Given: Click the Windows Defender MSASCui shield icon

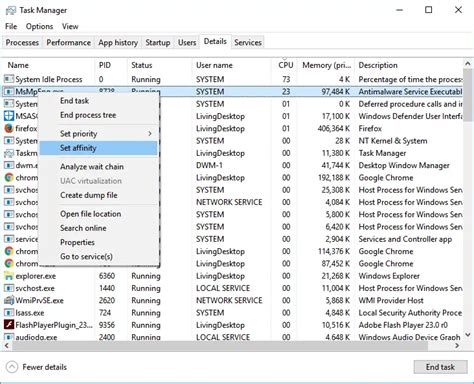Looking at the screenshot, I should 9,116.
